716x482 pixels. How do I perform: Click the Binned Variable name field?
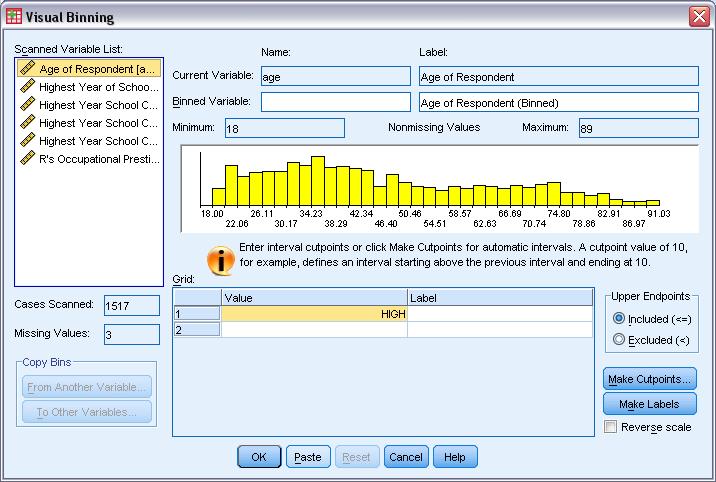pos(335,102)
